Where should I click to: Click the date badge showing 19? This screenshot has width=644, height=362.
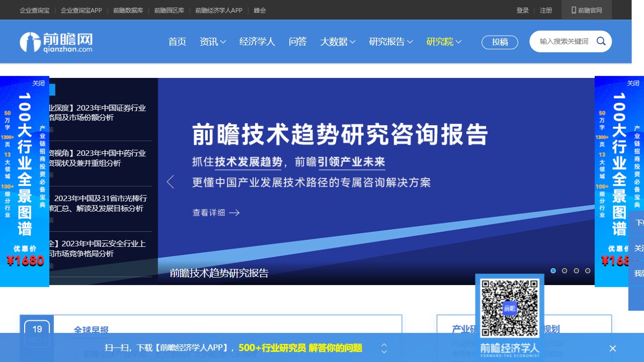coord(37,333)
